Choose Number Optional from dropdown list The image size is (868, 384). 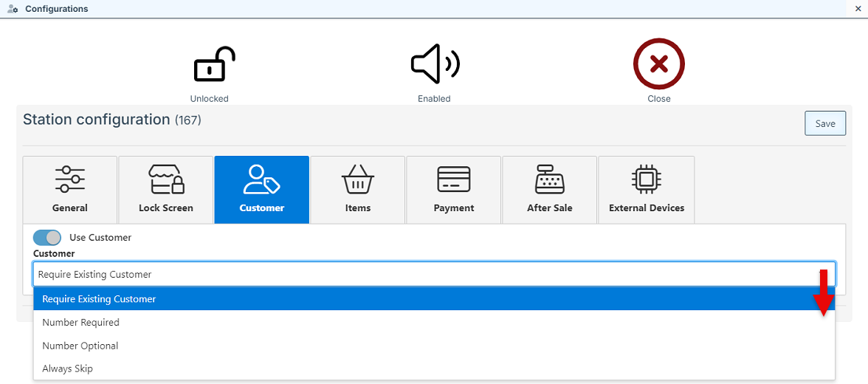point(80,346)
